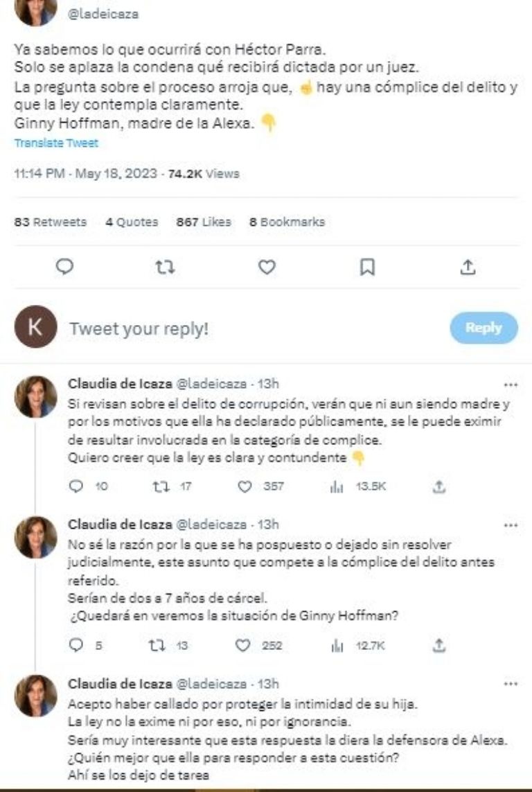The width and height of the screenshot is (532, 792).
Task: Share the first reply with 13.5K views
Action: click(x=438, y=487)
